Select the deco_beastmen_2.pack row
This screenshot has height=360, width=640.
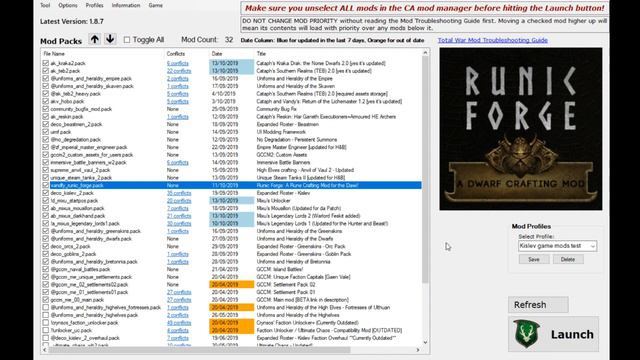point(231,124)
